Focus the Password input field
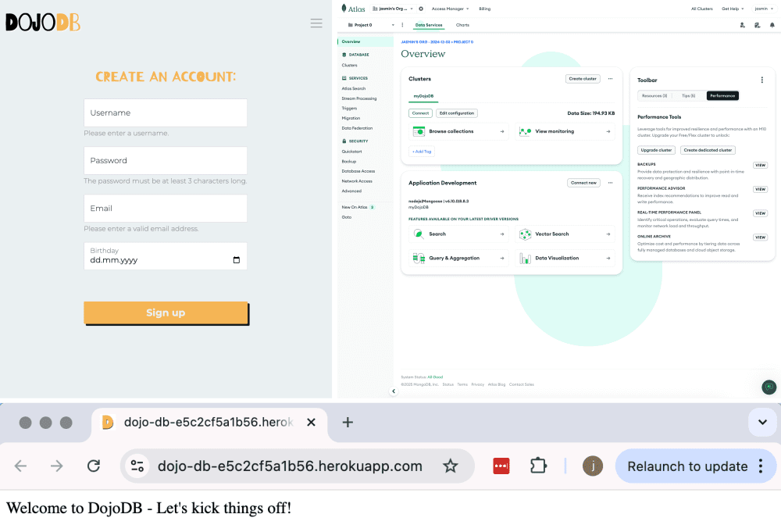Viewport: 781px width, 532px height. [166, 160]
